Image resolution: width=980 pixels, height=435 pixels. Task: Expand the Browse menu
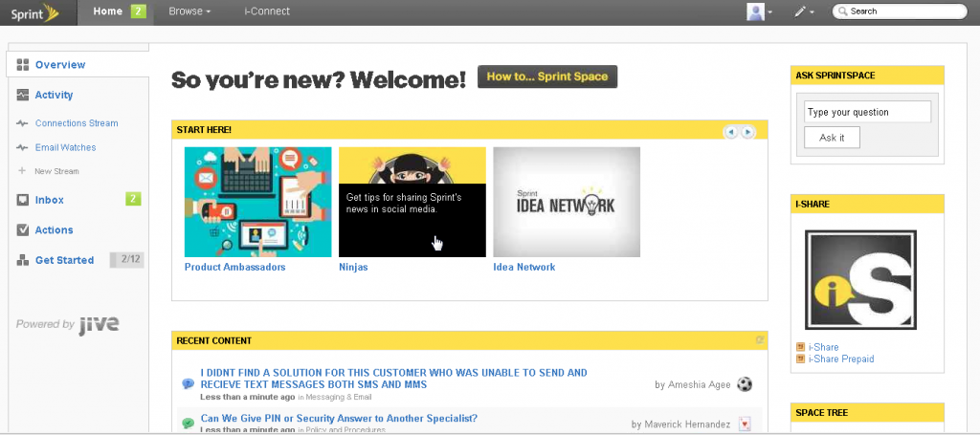(x=189, y=11)
